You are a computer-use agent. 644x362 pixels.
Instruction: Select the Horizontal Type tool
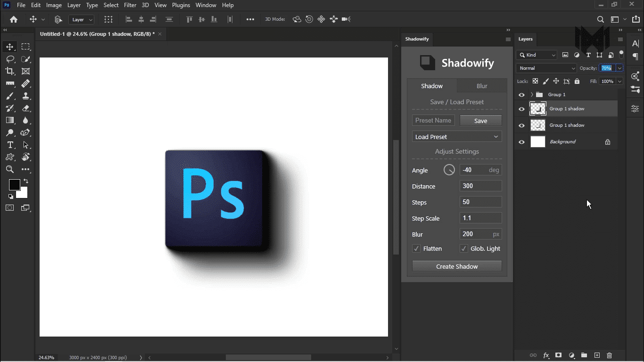click(x=9, y=145)
